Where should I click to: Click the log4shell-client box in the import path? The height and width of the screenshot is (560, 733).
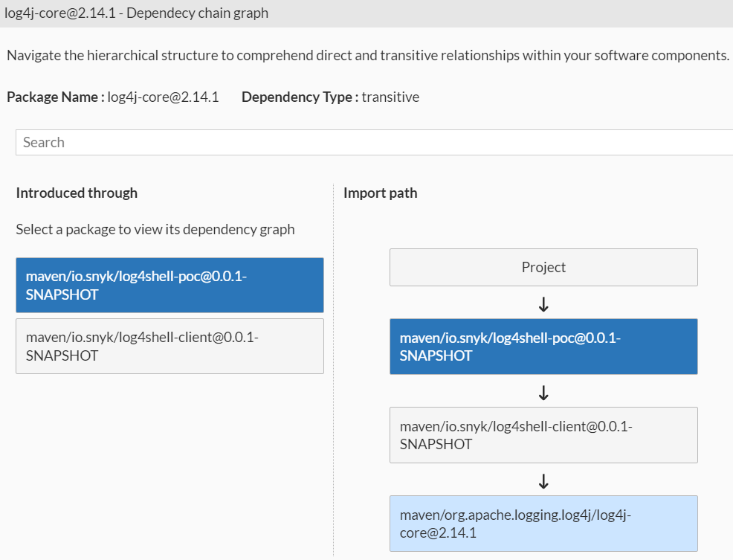tap(543, 435)
